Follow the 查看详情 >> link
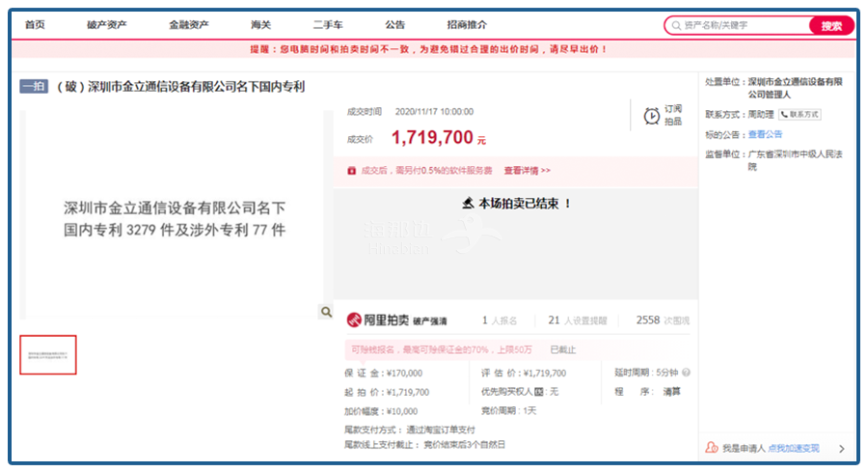The width and height of the screenshot is (868, 472). pyautogui.click(x=527, y=171)
